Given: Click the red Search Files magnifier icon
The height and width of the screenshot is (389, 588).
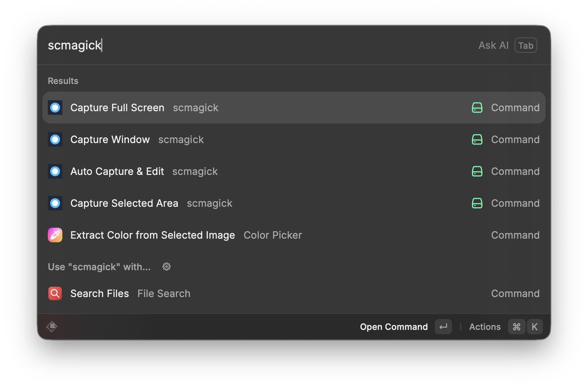Looking at the screenshot, I should 55,293.
